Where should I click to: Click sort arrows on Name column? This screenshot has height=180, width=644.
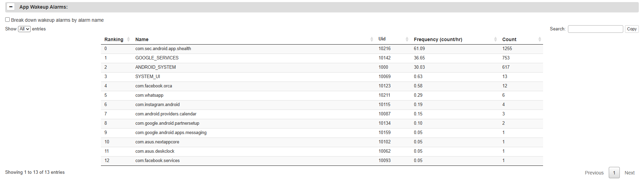coord(372,39)
